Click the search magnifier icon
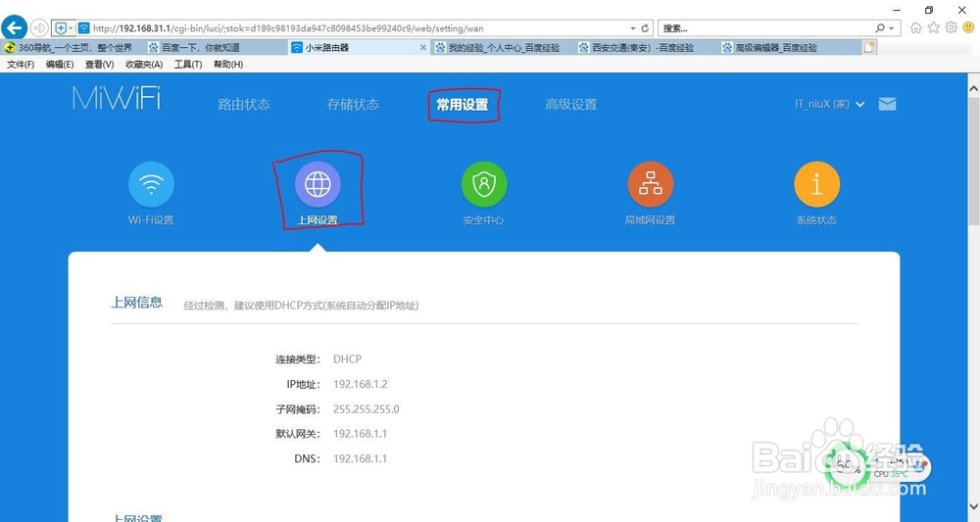980x522 pixels. point(880,28)
